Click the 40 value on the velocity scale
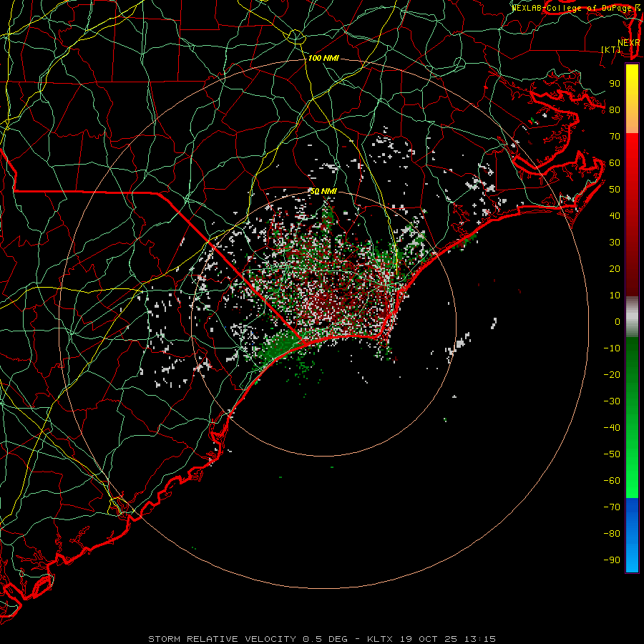The height and width of the screenshot is (644, 644). pos(615,216)
